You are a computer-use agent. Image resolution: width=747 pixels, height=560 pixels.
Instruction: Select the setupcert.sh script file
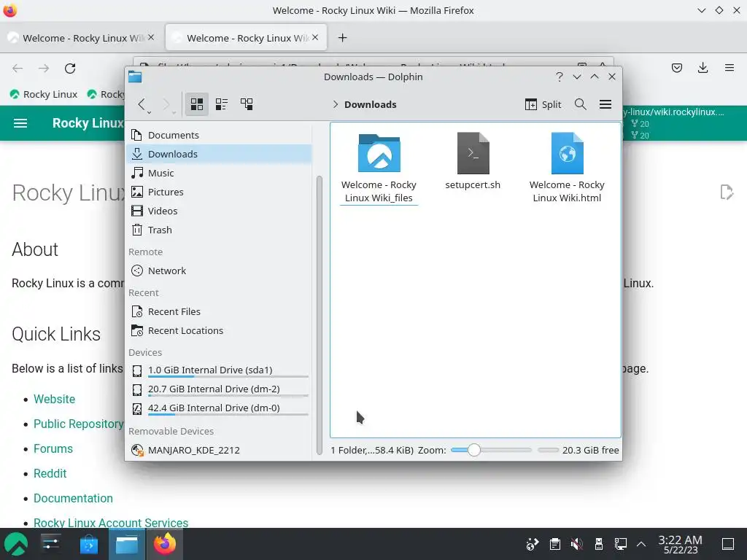point(473,162)
